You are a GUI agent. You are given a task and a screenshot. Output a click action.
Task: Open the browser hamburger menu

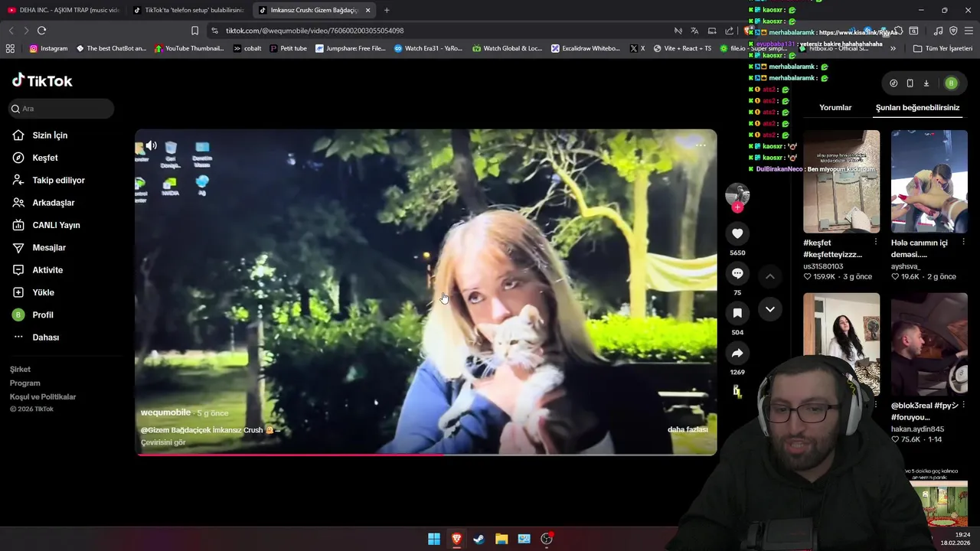tap(969, 31)
